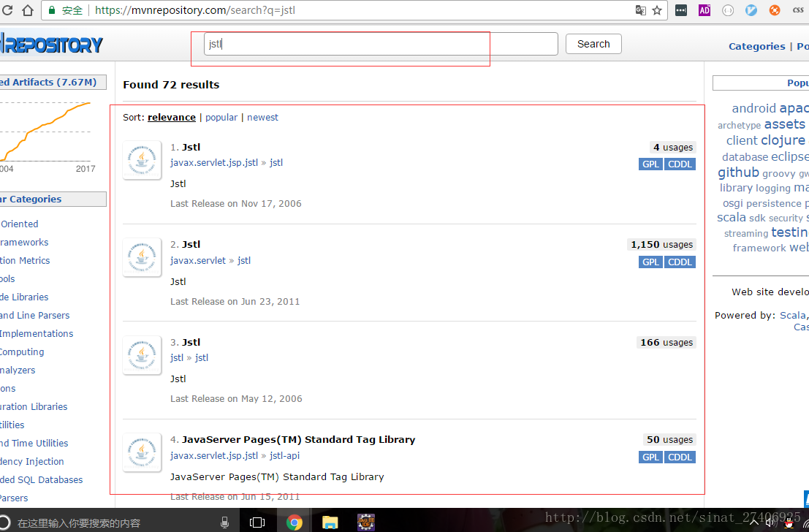Click the jstl search input field
Screen dimensions: 809x532
[381, 44]
